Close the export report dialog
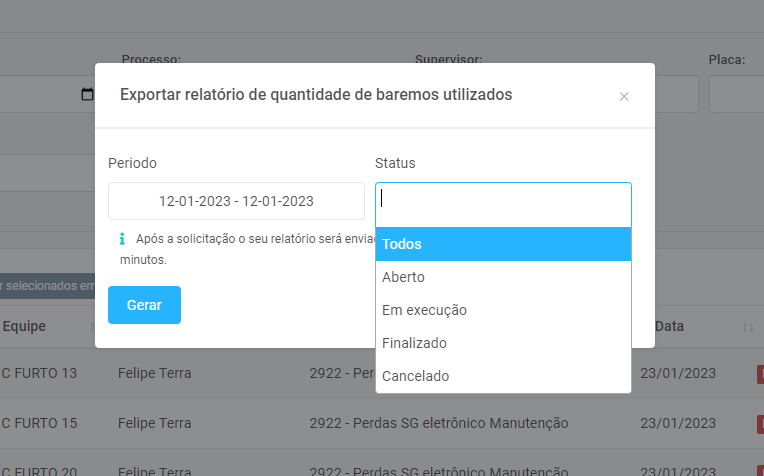 tap(624, 96)
